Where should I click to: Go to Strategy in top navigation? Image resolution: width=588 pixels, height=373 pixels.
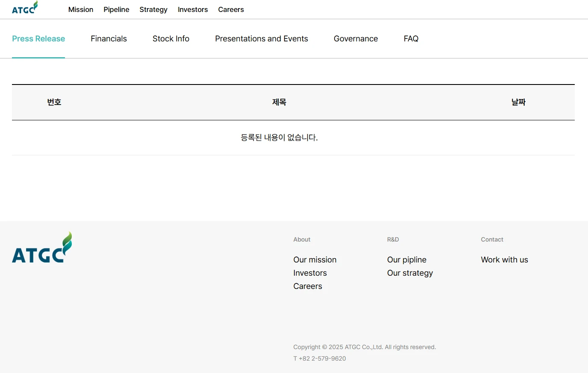click(153, 9)
